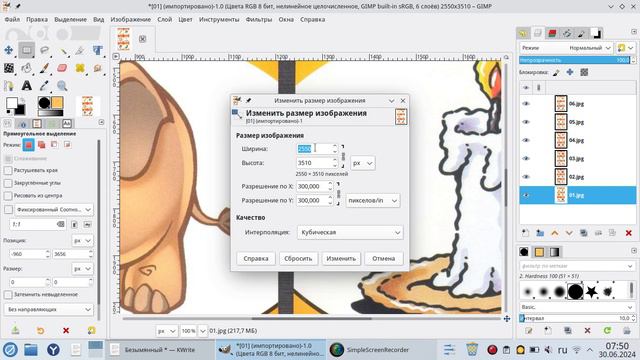Switch to KWrite window in taskbar
Viewport: 640px width, 360px height.
(x=159, y=350)
